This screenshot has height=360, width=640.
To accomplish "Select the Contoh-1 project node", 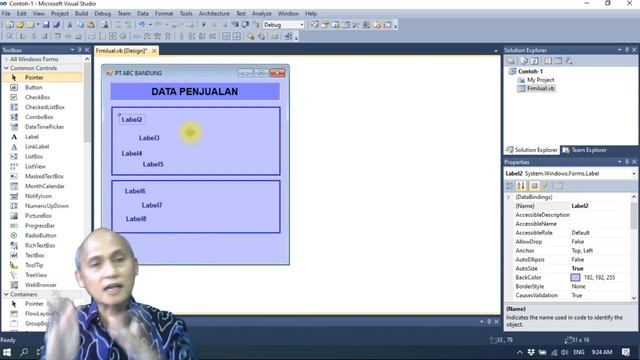I will tap(530, 71).
